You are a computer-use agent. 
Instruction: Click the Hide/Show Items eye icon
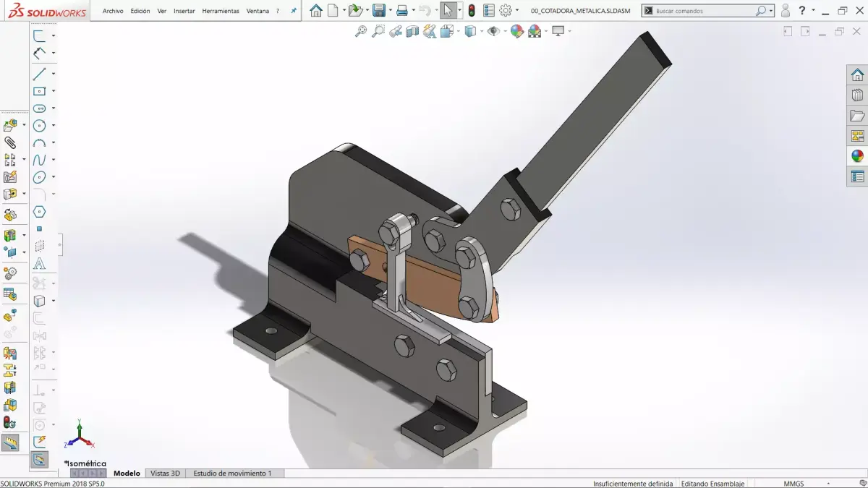pyautogui.click(x=493, y=31)
